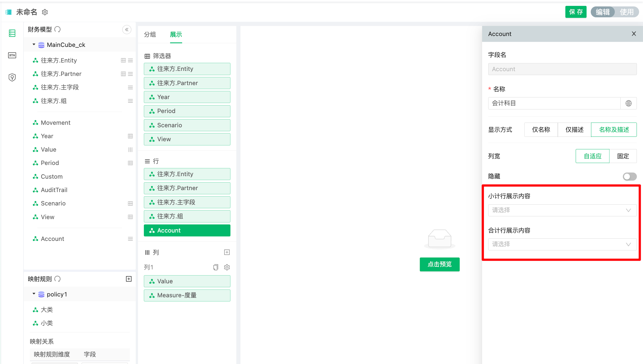The width and height of the screenshot is (643, 364).
Task: Click the settings gear next to 未命名
Action: click(x=45, y=12)
